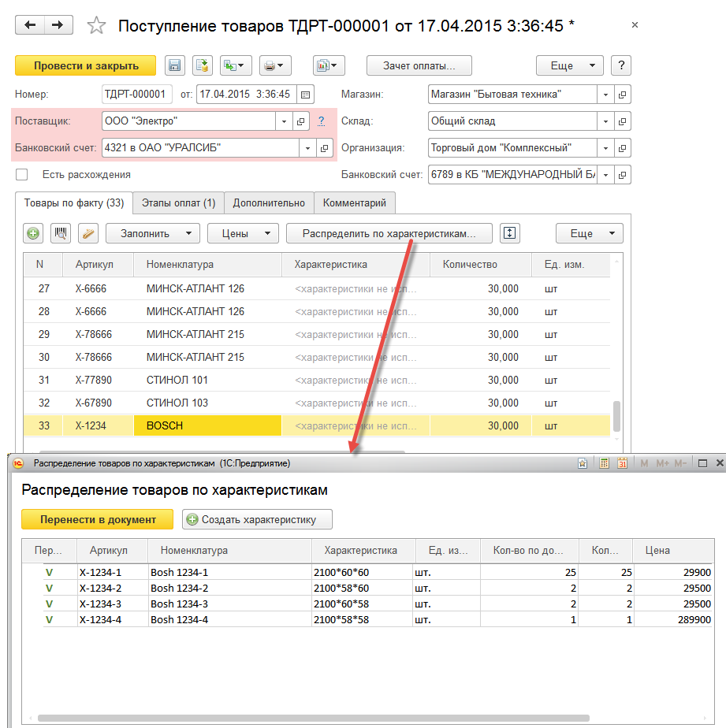Viewport: 726px width, 728px height.
Task: Click the 'Номер' input field
Action: click(x=136, y=95)
